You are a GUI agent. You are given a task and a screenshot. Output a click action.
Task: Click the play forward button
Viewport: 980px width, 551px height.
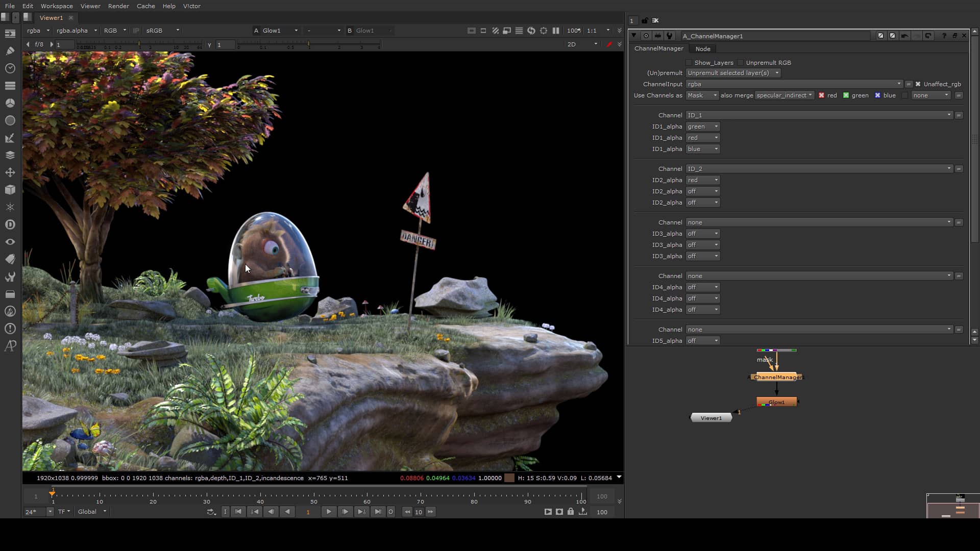coord(328,512)
